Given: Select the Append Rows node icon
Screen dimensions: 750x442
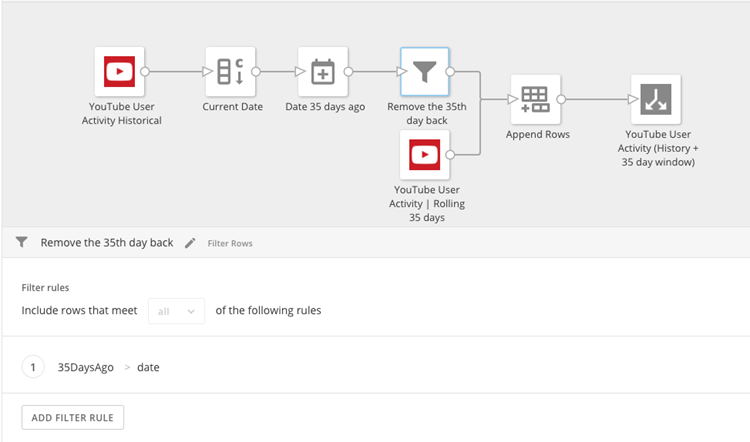Looking at the screenshot, I should 535,99.
